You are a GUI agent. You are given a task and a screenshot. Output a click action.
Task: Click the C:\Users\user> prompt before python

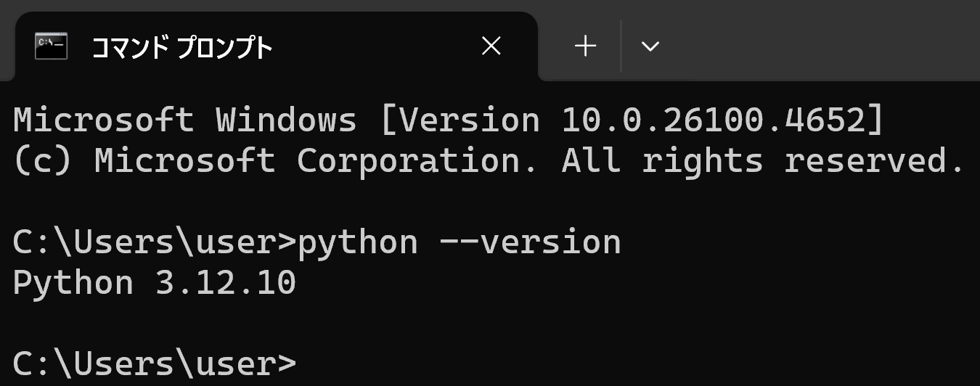pos(155,243)
